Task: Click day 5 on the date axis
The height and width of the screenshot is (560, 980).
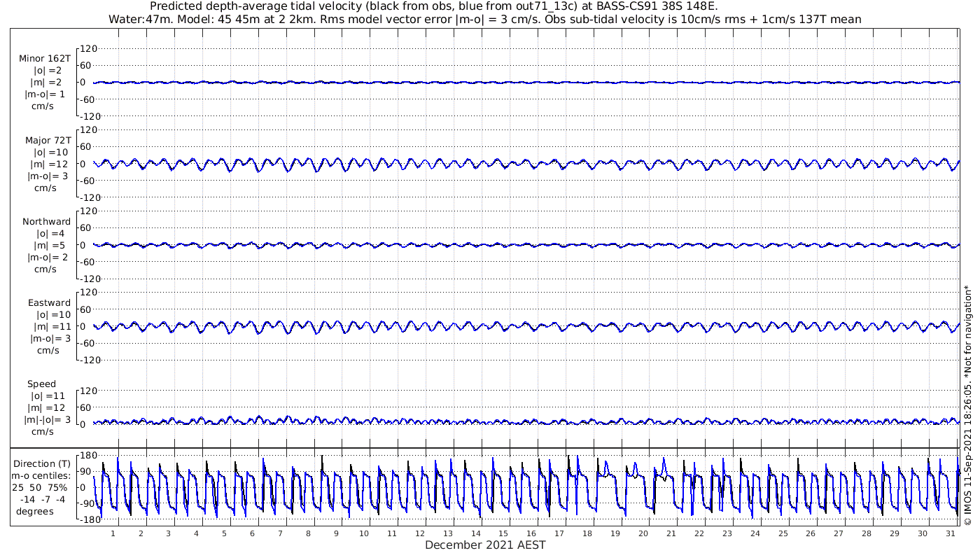Action: [224, 533]
